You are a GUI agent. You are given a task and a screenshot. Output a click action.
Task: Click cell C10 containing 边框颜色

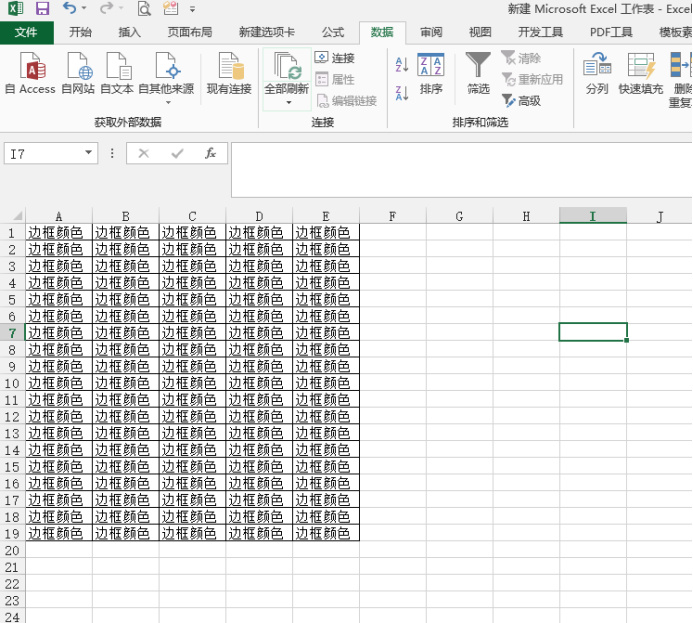click(192, 383)
